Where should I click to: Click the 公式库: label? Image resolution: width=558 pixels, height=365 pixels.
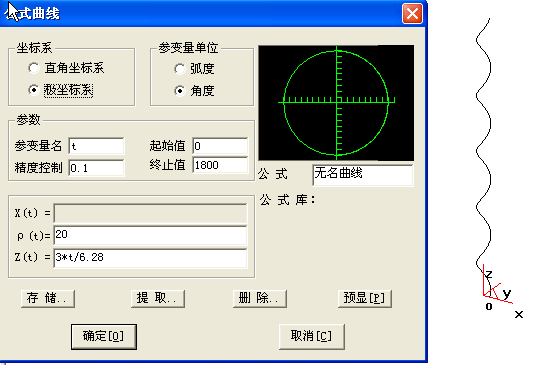(288, 200)
